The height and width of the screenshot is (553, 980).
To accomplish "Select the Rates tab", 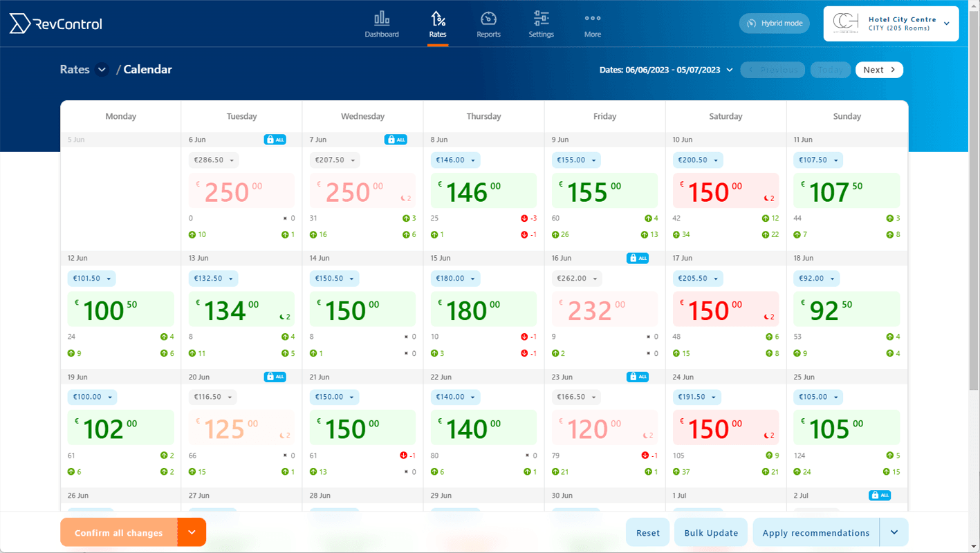I will pyautogui.click(x=438, y=24).
